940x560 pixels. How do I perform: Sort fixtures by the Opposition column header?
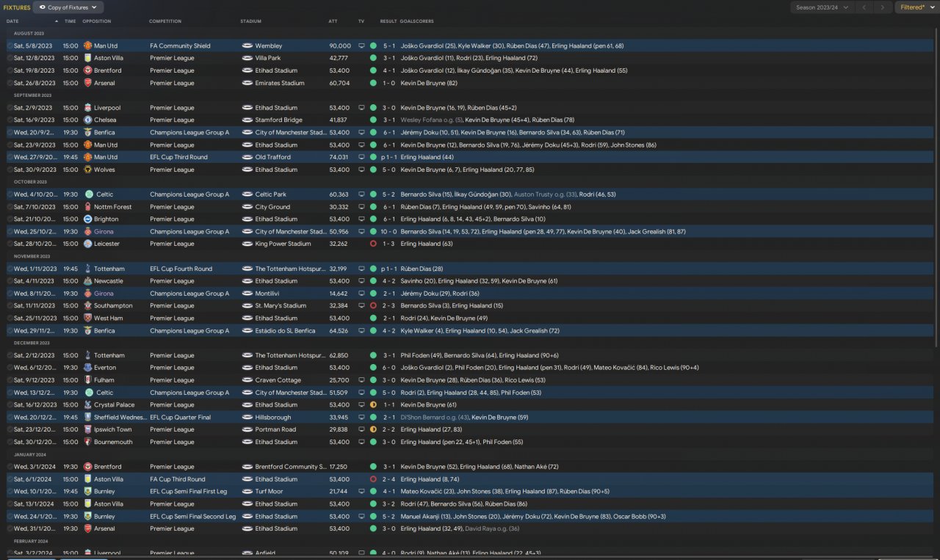[97, 21]
